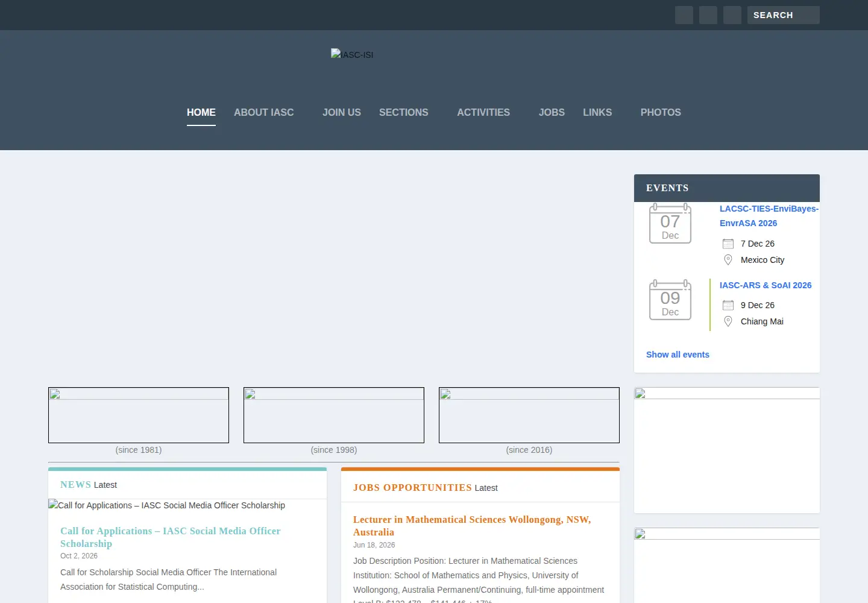Click the EVENTS widget header
868x603 pixels.
coord(727,188)
